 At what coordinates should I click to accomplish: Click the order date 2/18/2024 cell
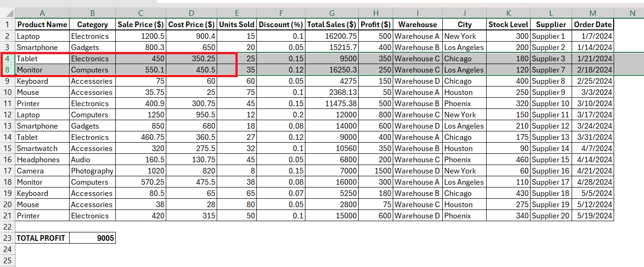[x=593, y=70]
